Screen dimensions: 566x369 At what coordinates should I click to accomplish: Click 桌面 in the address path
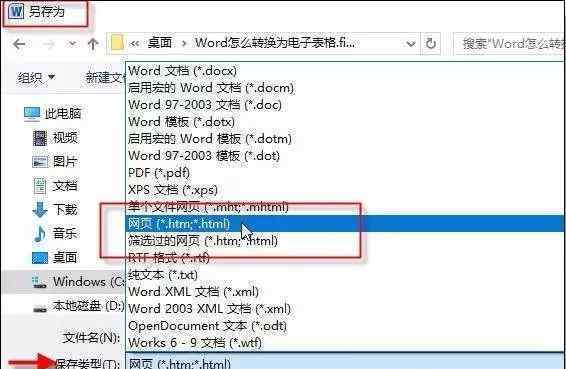click(x=160, y=43)
